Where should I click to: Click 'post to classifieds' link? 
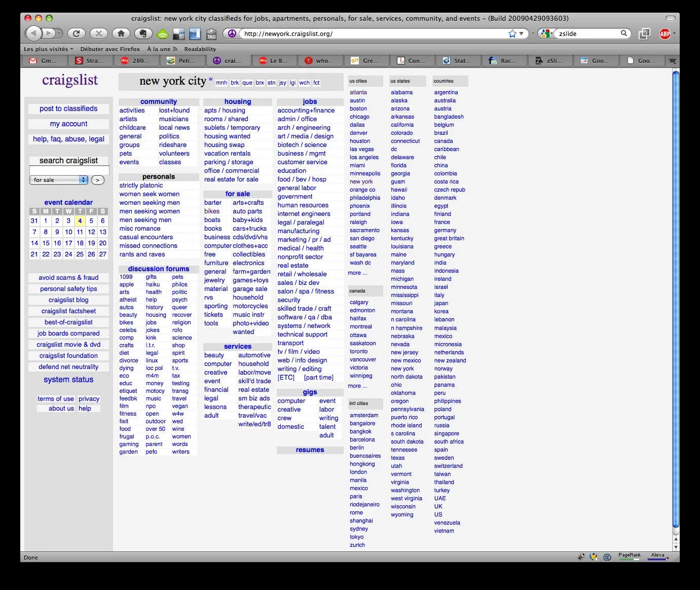(x=68, y=108)
